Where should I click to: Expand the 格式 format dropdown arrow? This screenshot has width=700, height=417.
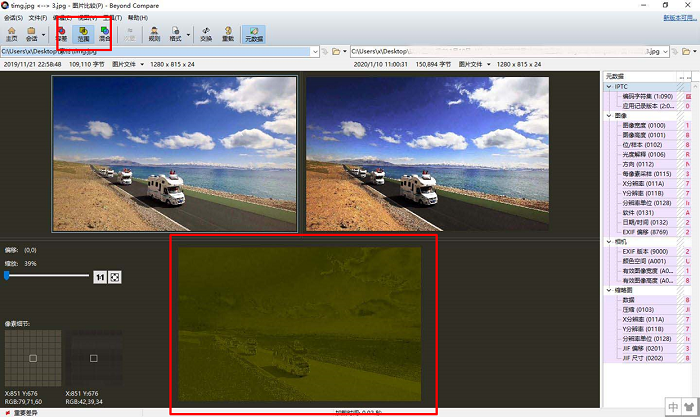tap(188, 34)
